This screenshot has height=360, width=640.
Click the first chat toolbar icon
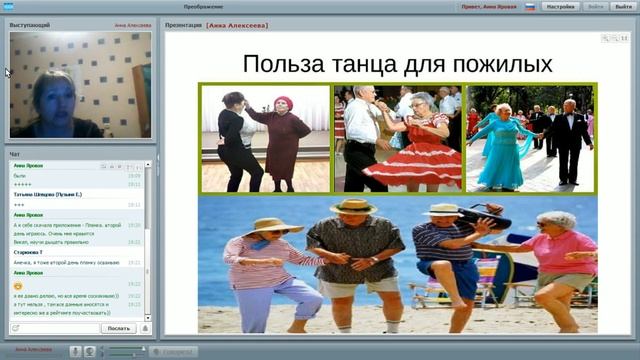[x=104, y=167]
